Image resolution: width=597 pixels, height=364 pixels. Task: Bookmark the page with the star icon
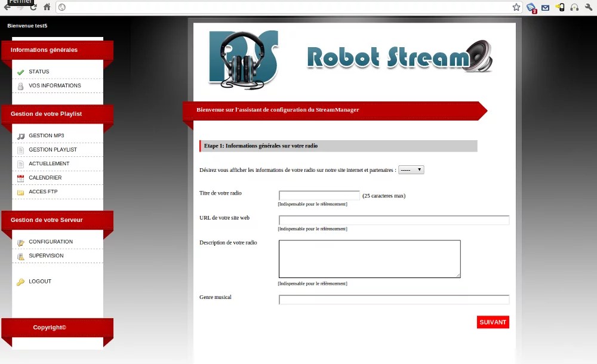516,7
